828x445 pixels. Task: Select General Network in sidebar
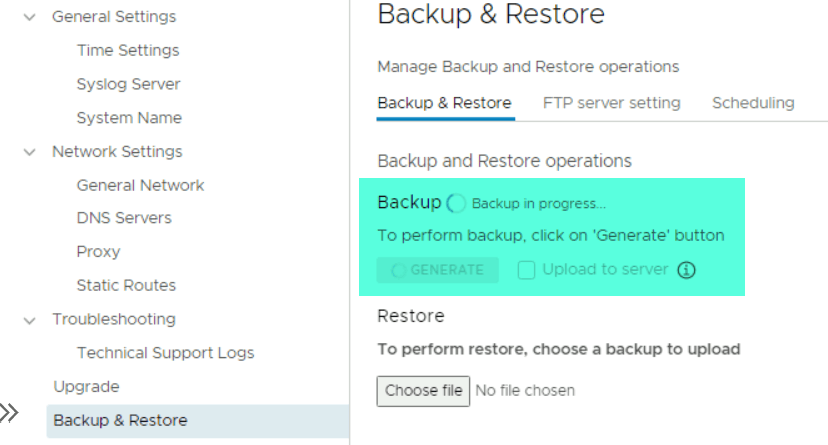click(x=140, y=185)
